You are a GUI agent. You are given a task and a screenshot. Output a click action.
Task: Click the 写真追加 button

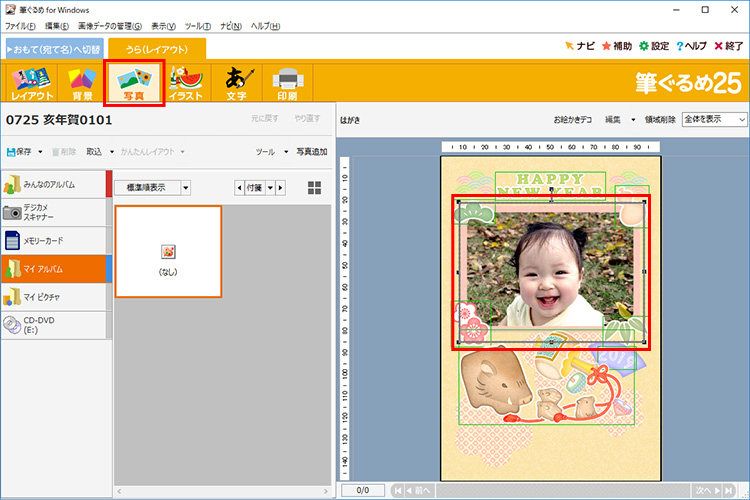(x=311, y=152)
